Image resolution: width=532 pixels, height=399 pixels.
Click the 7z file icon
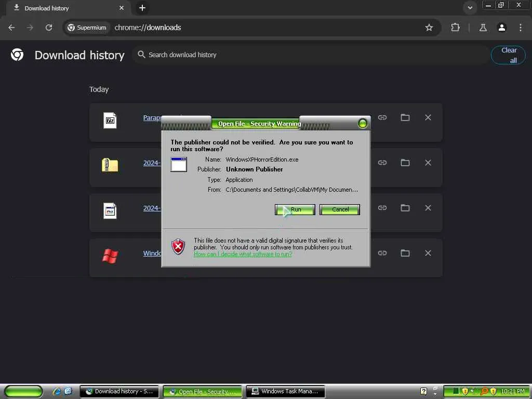(110, 121)
